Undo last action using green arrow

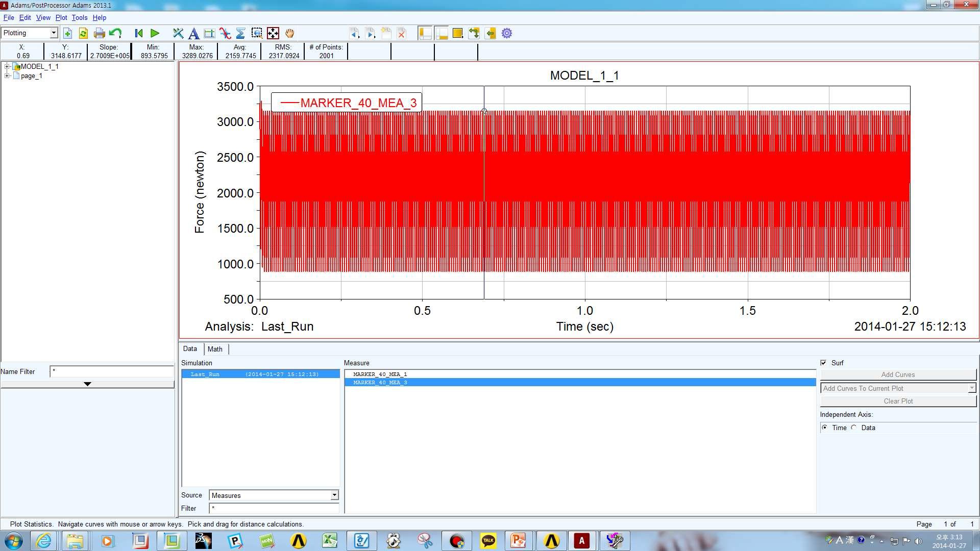coord(115,34)
